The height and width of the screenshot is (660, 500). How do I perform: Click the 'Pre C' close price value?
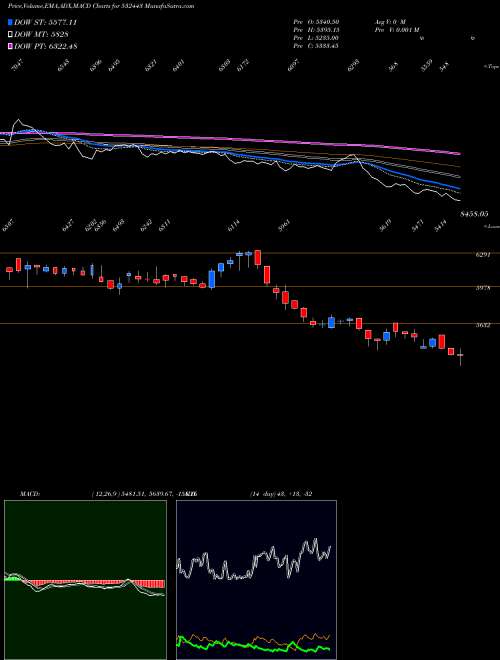(316, 46)
